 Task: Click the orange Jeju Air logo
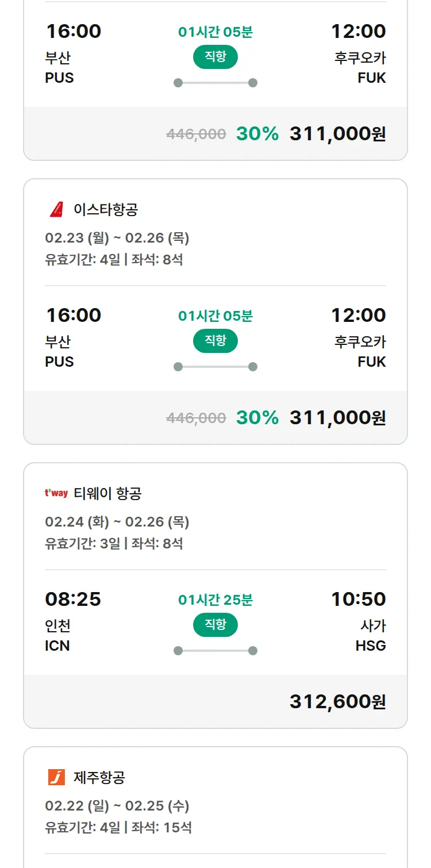(56, 777)
